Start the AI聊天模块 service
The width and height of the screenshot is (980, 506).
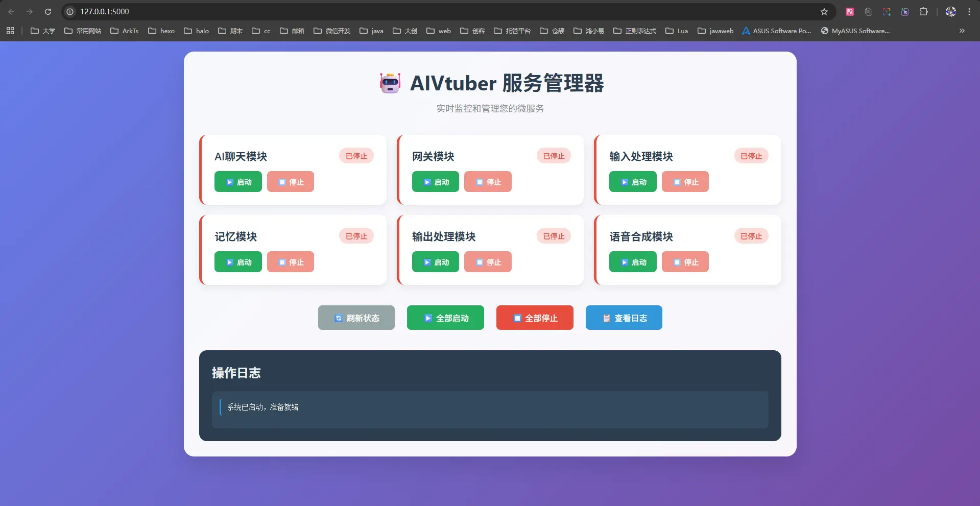(x=238, y=182)
